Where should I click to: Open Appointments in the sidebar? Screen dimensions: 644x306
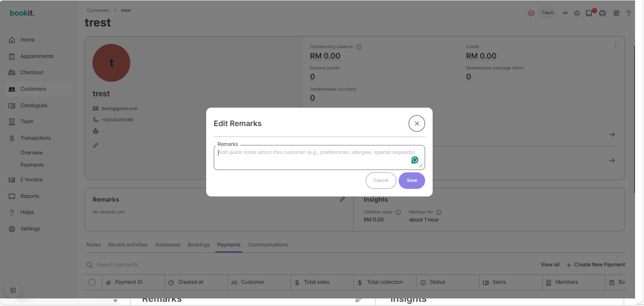coord(37,56)
